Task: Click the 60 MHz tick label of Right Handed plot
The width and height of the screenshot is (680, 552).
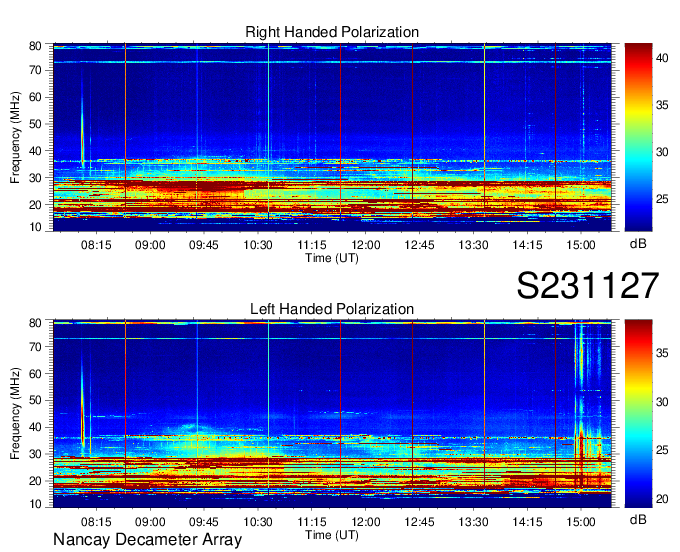Action: point(35,97)
